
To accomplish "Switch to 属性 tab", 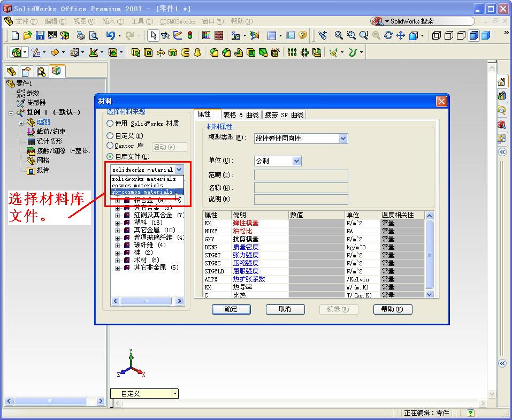I will tap(204, 113).
